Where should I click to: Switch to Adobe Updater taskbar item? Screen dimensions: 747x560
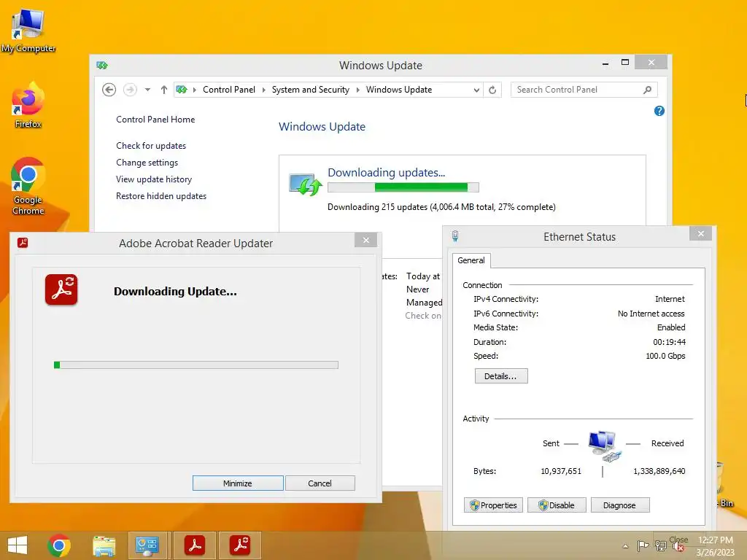pyautogui.click(x=241, y=545)
